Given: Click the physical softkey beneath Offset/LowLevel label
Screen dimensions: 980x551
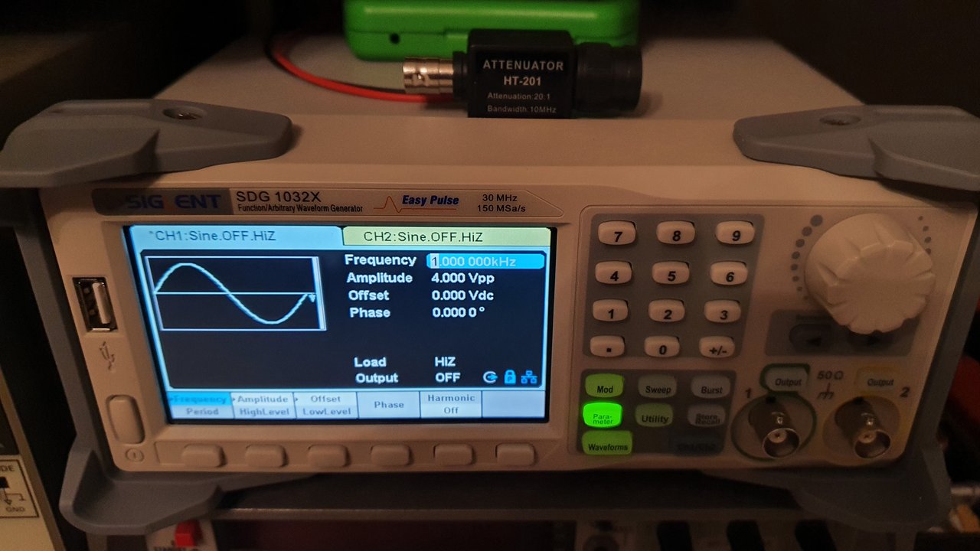Looking at the screenshot, I should tap(328, 455).
